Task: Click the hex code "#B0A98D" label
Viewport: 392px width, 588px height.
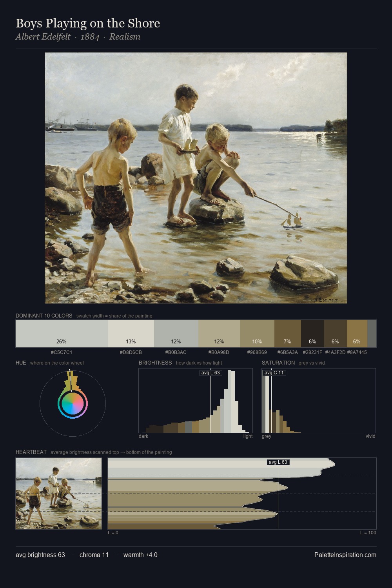Action: click(219, 352)
